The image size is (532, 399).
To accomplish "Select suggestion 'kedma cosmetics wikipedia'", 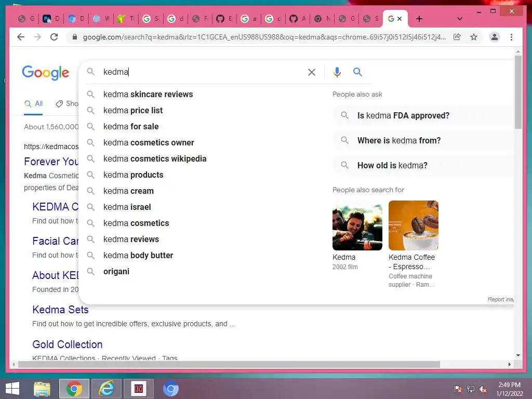I will [155, 159].
